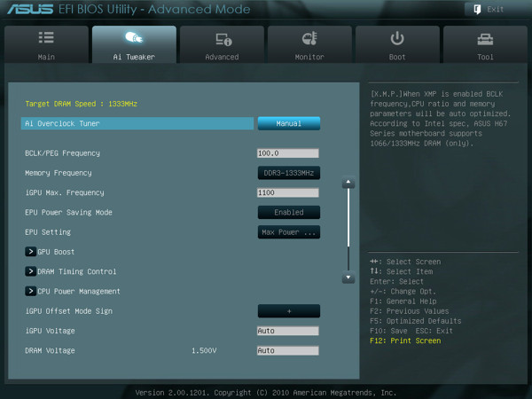This screenshot has height=399, width=532.
Task: Switch to the Tool tab
Action: pyautogui.click(x=485, y=44)
